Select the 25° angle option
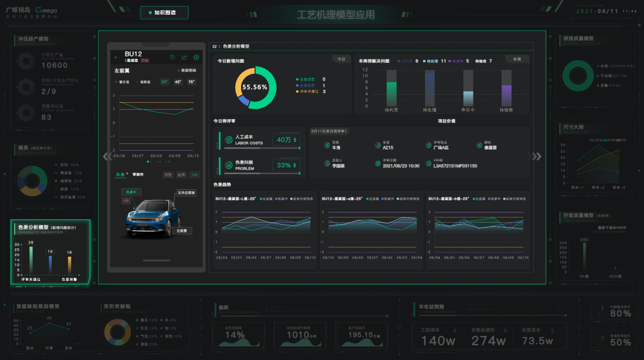The height and width of the screenshot is (360, 644). [x=164, y=82]
